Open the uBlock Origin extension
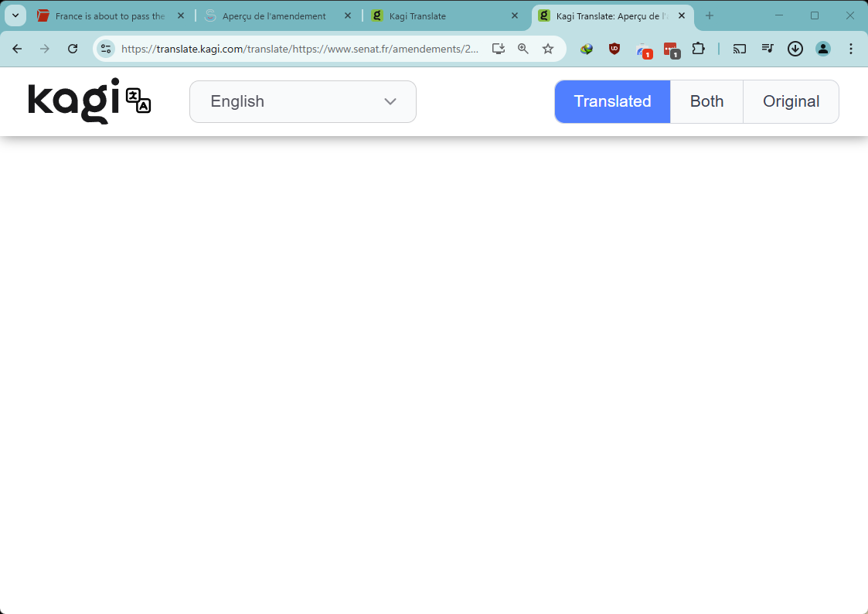Viewport: 868px width, 614px height. (x=614, y=49)
